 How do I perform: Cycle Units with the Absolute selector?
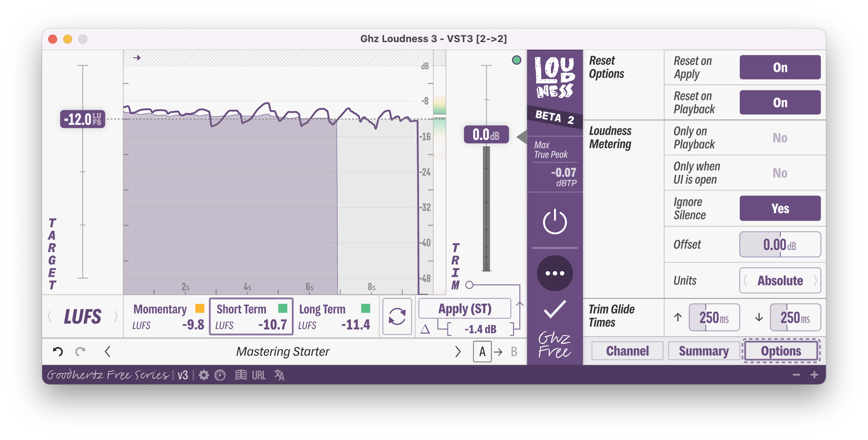point(780,281)
